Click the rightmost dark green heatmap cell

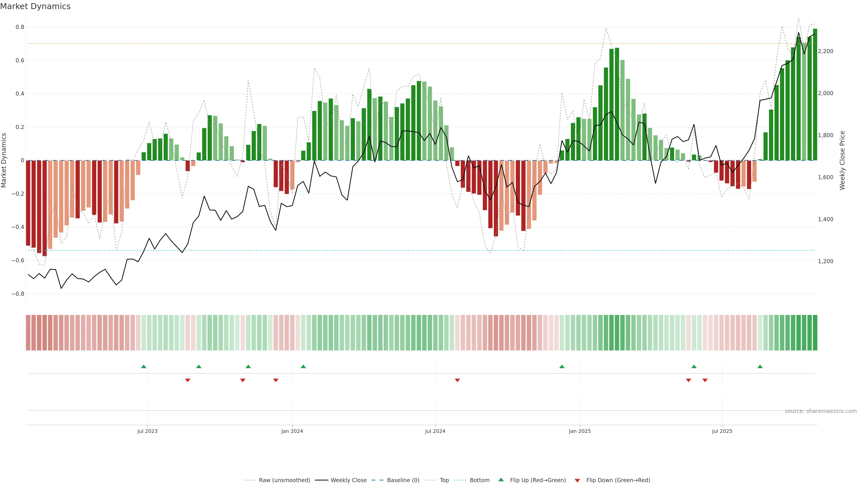[x=815, y=332]
